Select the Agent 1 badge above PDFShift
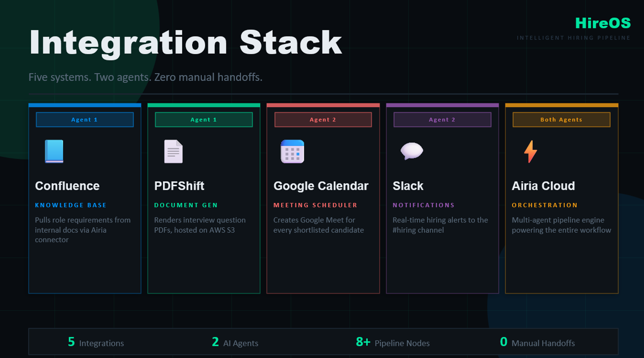This screenshot has width=644, height=358. (x=204, y=119)
